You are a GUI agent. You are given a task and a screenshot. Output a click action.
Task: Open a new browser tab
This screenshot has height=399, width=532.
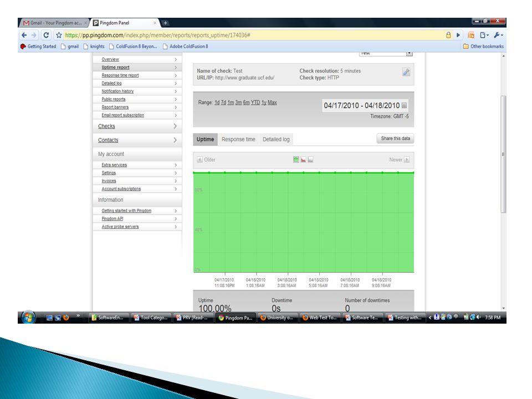click(x=165, y=23)
